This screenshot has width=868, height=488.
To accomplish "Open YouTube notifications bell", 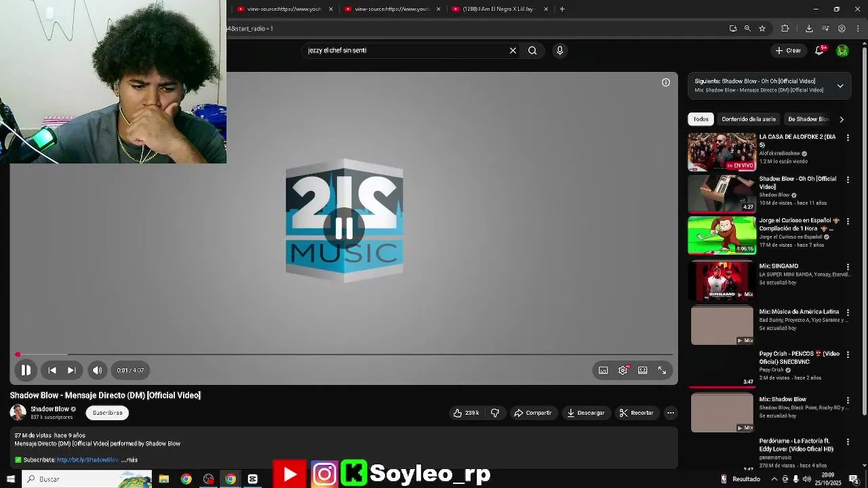I will 819,50.
